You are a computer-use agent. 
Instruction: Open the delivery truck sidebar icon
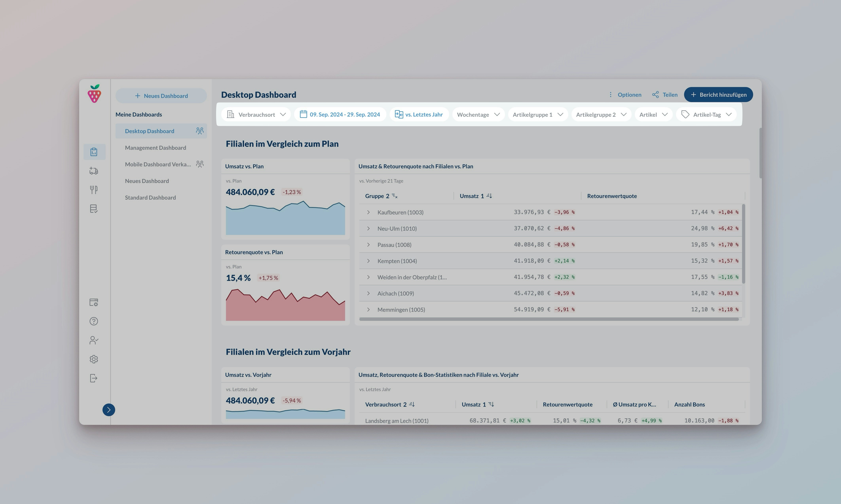[94, 171]
